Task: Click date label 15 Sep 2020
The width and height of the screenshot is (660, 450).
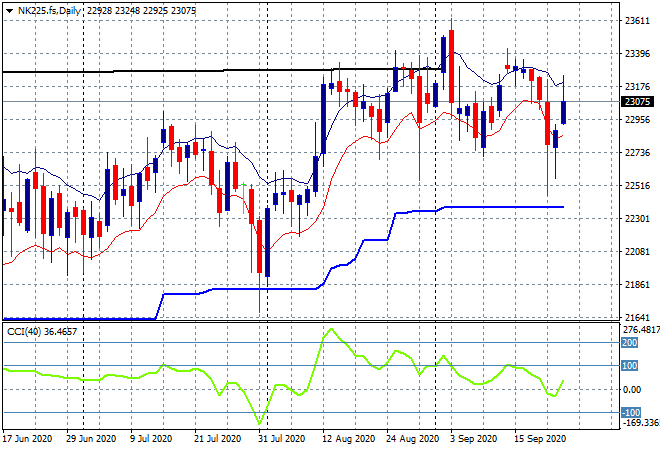Action: tap(540, 439)
